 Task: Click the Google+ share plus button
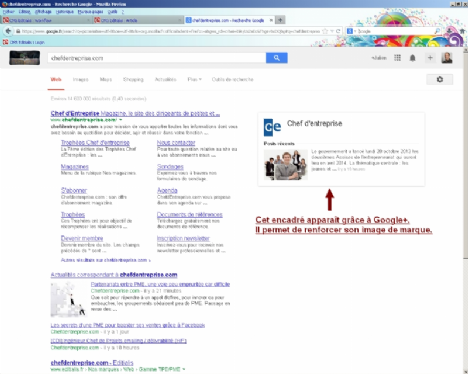click(430, 58)
